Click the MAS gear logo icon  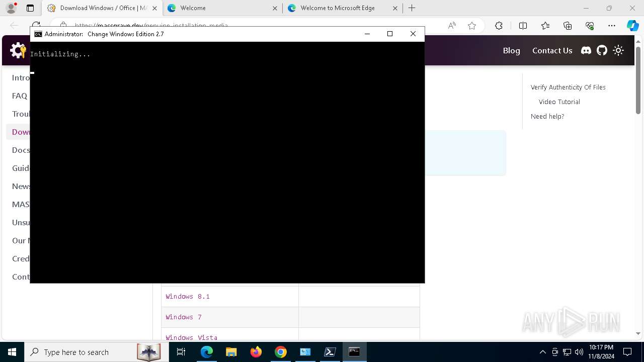point(19,50)
